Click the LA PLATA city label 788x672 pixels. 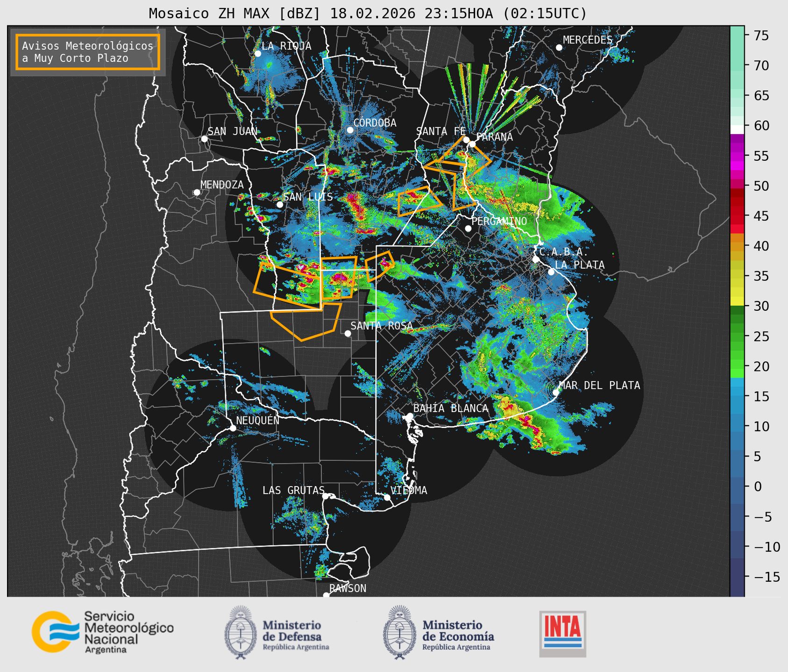580,265
